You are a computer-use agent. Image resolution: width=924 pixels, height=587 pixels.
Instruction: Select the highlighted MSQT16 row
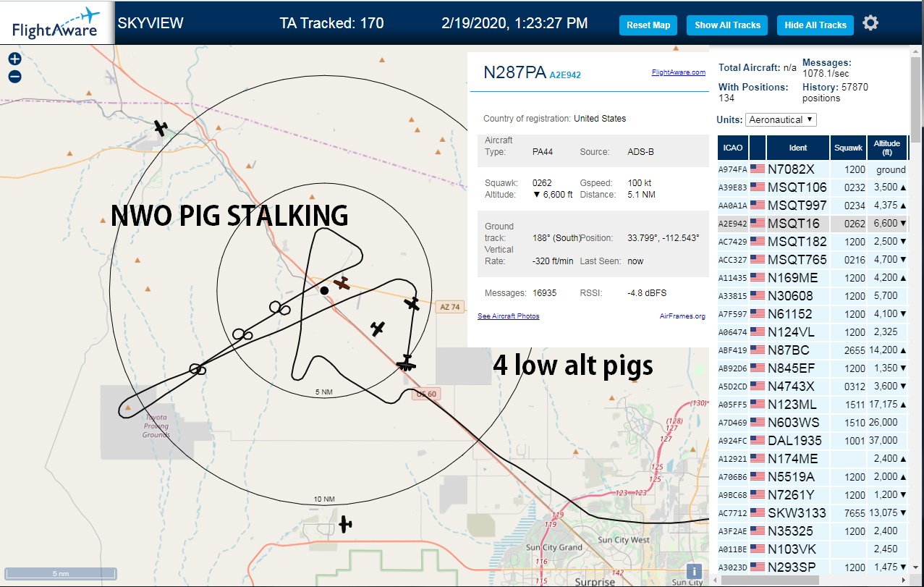tap(812, 224)
